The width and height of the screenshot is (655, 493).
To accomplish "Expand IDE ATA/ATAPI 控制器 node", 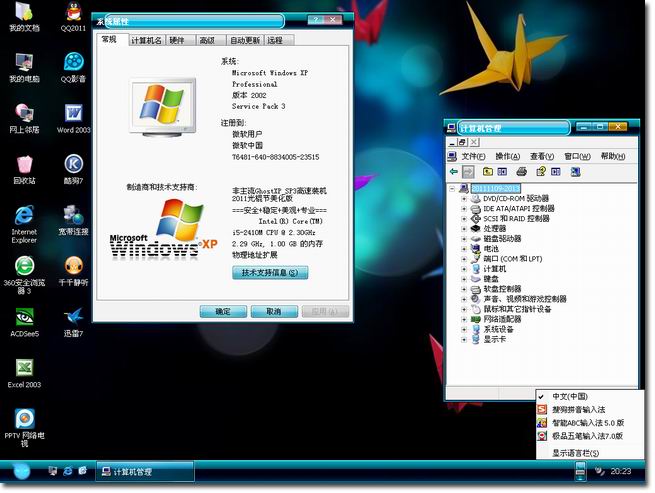I will click(x=464, y=209).
